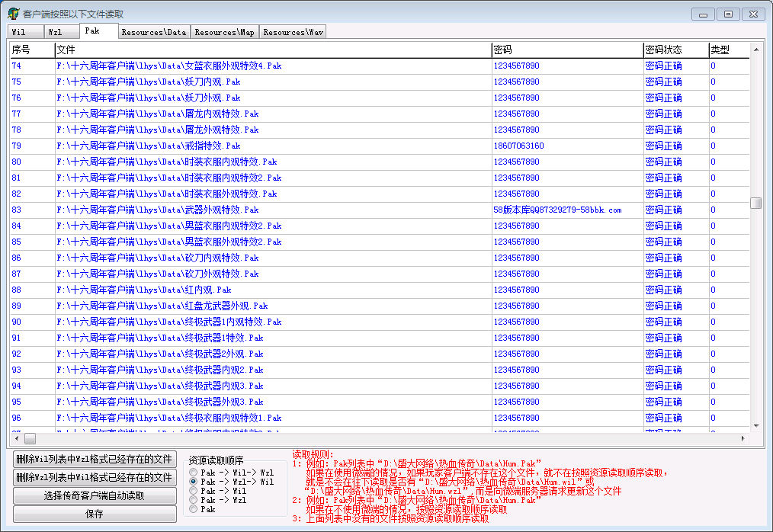The width and height of the screenshot is (773, 532).
Task: Click the application icon in title bar
Action: (13, 14)
